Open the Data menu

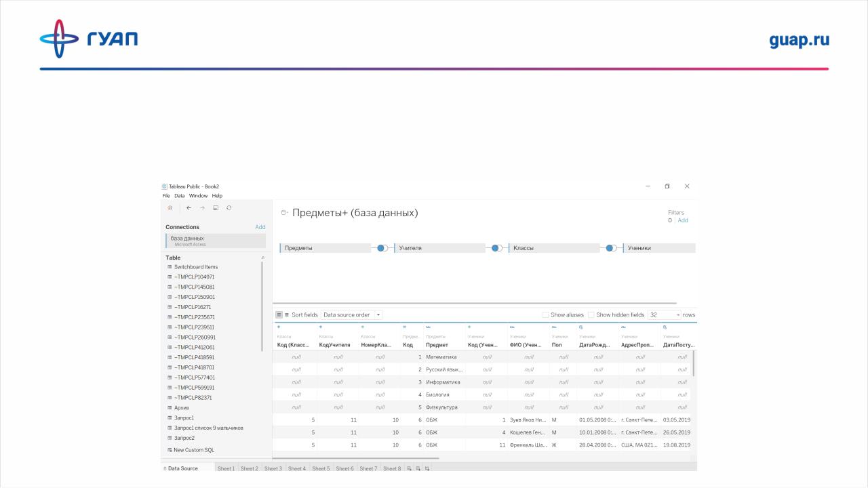coord(180,196)
